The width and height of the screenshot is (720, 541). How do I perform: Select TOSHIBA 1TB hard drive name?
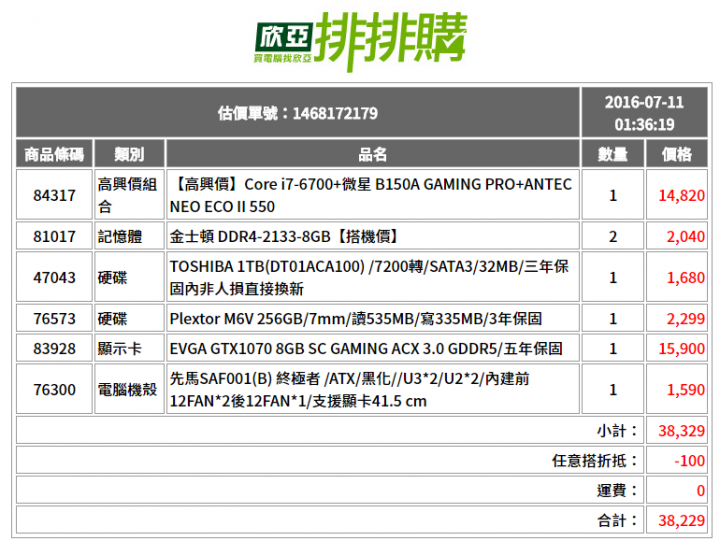[369, 277]
